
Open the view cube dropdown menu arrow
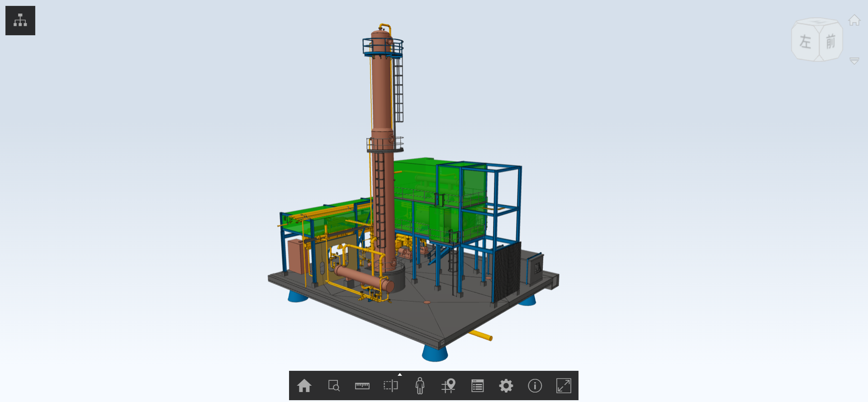(854, 61)
